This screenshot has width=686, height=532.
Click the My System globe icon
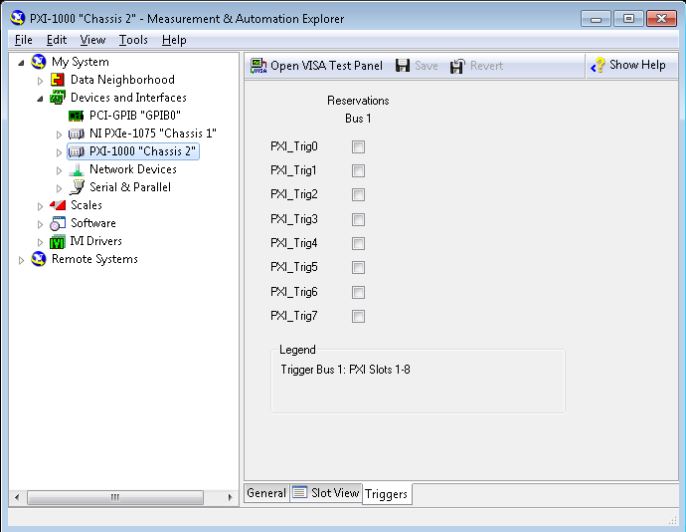38,62
